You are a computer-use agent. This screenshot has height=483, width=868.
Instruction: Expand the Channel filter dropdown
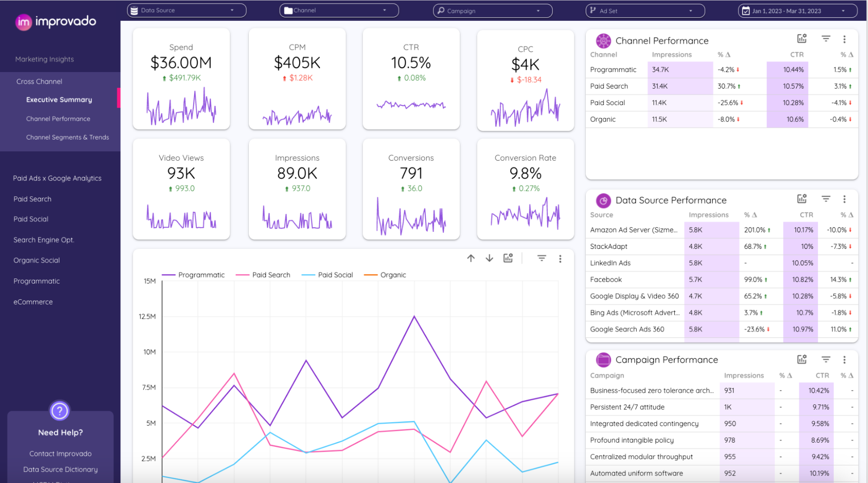click(x=339, y=10)
